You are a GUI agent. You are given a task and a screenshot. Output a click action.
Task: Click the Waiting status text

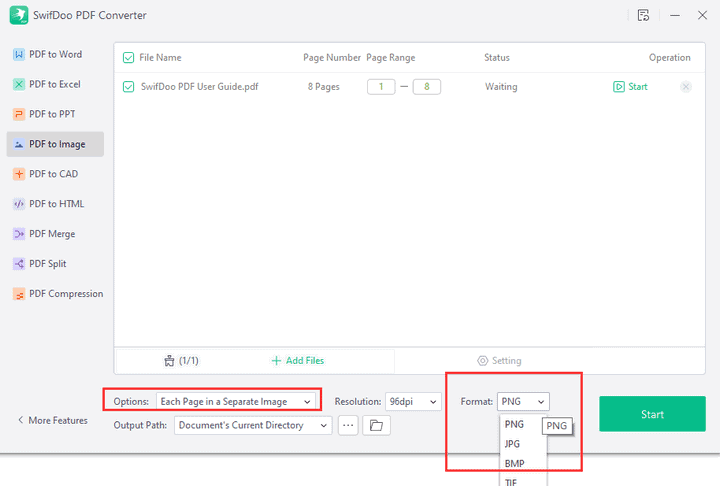click(501, 87)
